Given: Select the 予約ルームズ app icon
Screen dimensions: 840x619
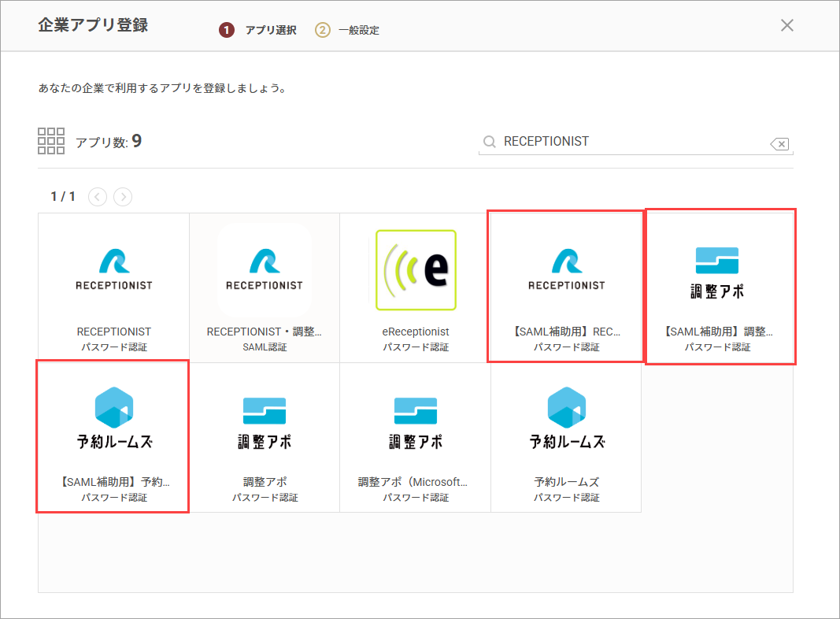Looking at the screenshot, I should click(x=567, y=418).
